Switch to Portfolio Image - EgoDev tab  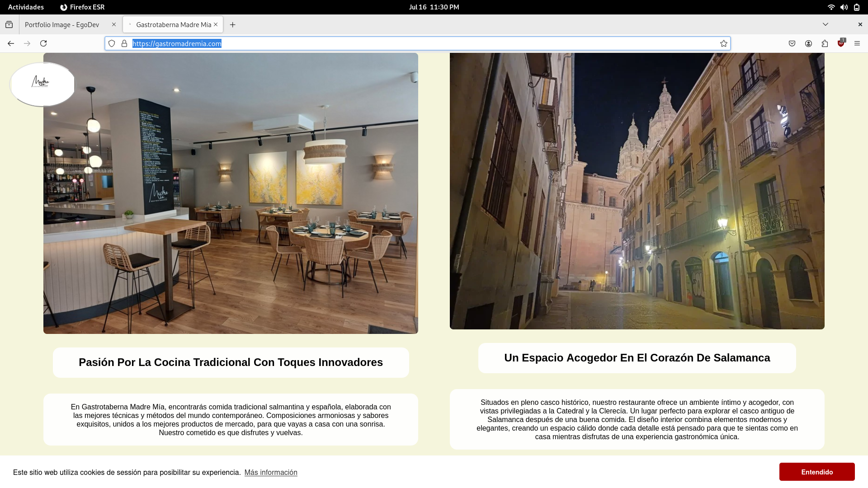[x=62, y=25]
